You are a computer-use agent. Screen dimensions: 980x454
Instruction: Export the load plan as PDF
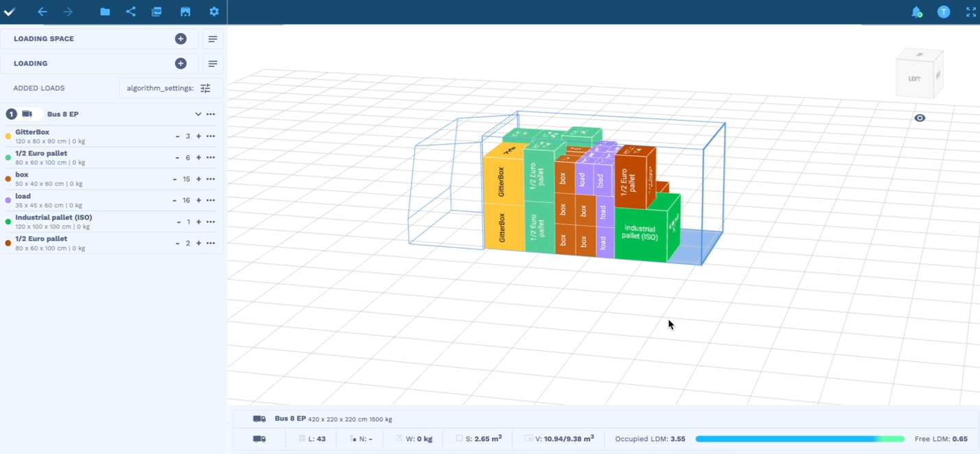click(x=157, y=12)
